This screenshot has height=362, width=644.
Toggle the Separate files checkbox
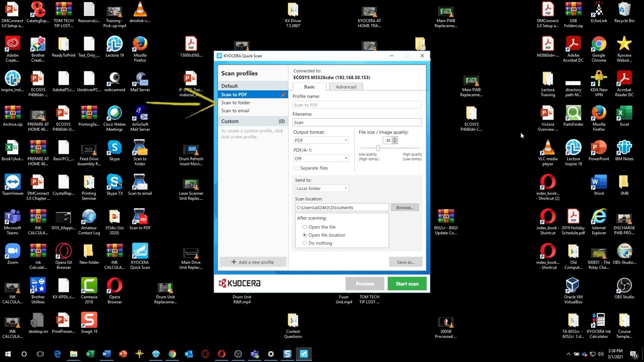pyautogui.click(x=296, y=168)
